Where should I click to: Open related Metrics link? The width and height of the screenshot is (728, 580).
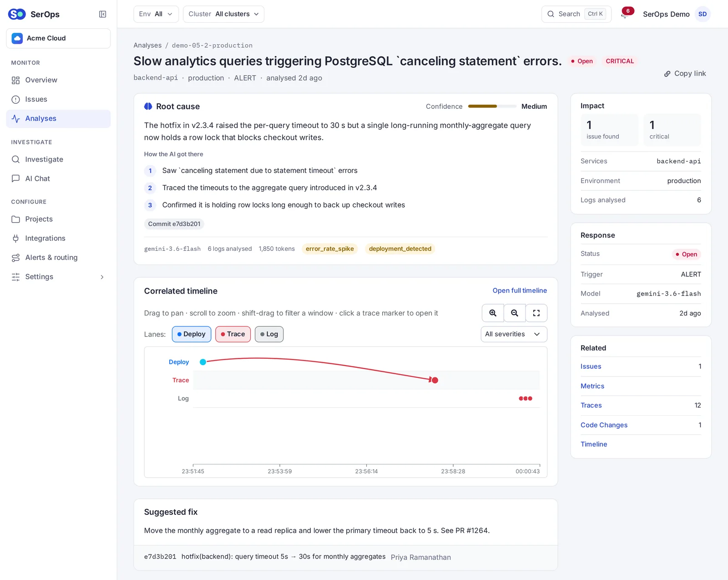click(x=592, y=386)
